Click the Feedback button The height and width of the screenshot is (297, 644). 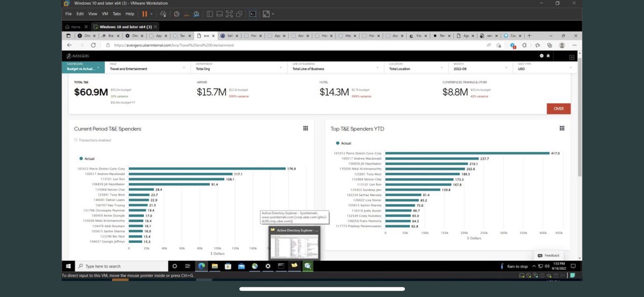pos(548,255)
